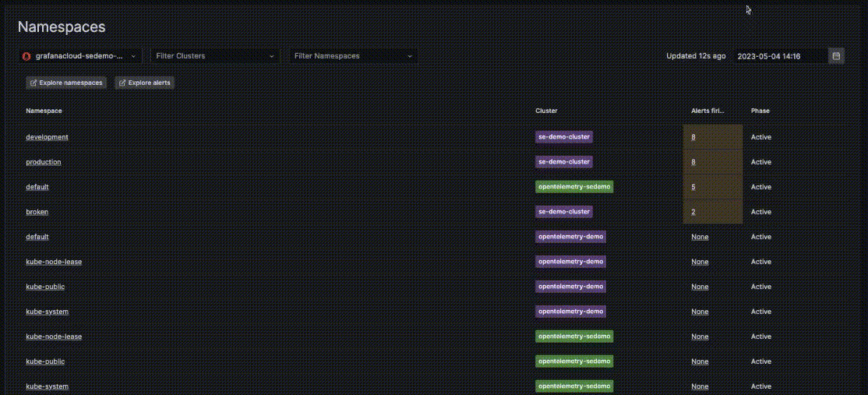Click None alerts for kube-node-lease on opentelemetry-sedemo

(700, 337)
